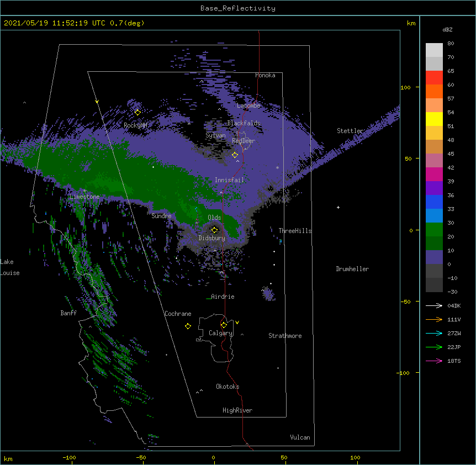
Task: Click the yellow diamond marker near RockyMH
Action: (137, 112)
